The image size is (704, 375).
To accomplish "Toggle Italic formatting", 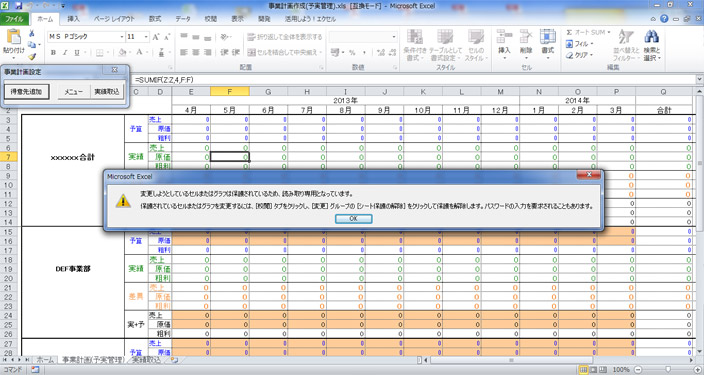I will [65, 53].
